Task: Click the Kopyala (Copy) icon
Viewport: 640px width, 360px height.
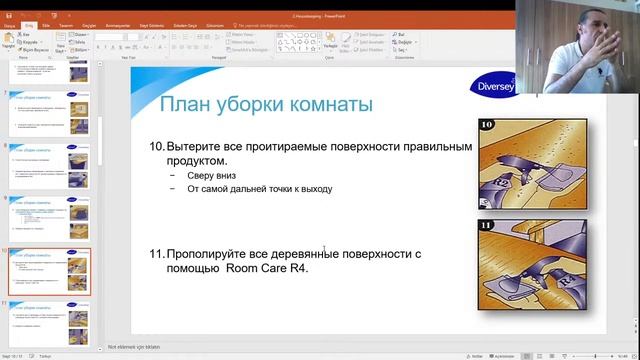Action: (x=20, y=42)
